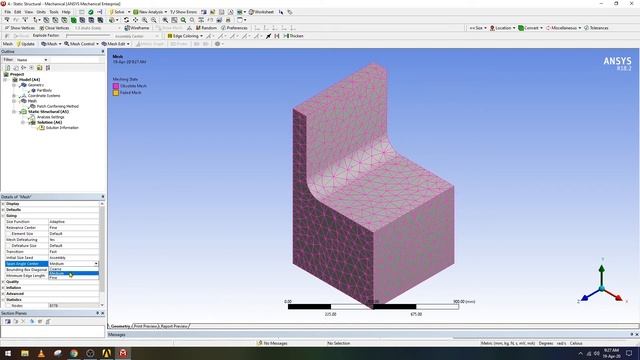Select Geometry in outline tree
Viewport: 640px width, 360px height.
coord(36,85)
